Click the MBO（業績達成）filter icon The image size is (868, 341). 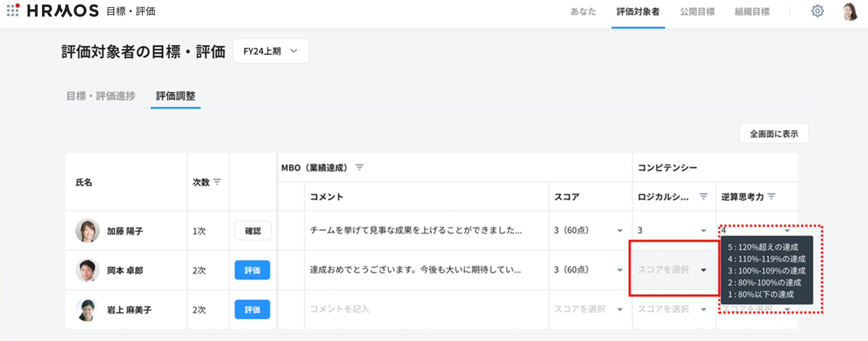[360, 168]
